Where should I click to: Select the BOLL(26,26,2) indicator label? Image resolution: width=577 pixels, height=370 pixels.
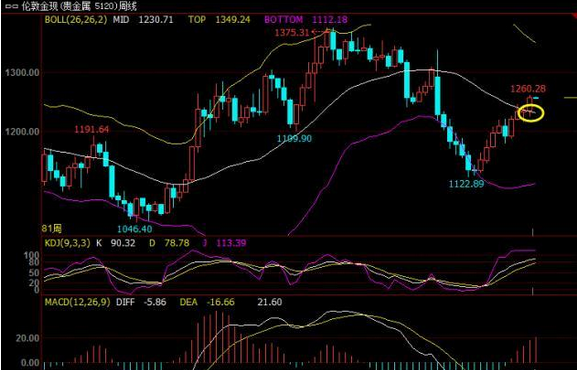76,20
